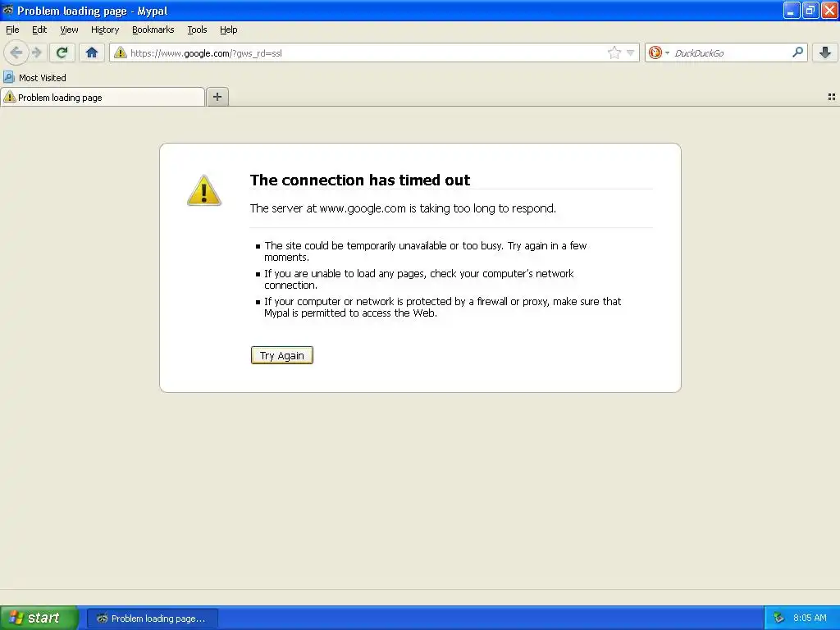Image resolution: width=840 pixels, height=630 pixels.
Task: Click the warning icon in the address bar
Action: [x=121, y=52]
